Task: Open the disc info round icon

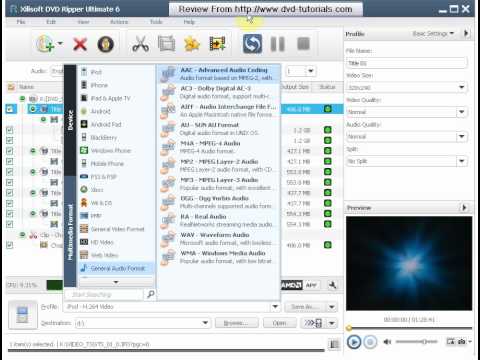Action: tap(106, 44)
